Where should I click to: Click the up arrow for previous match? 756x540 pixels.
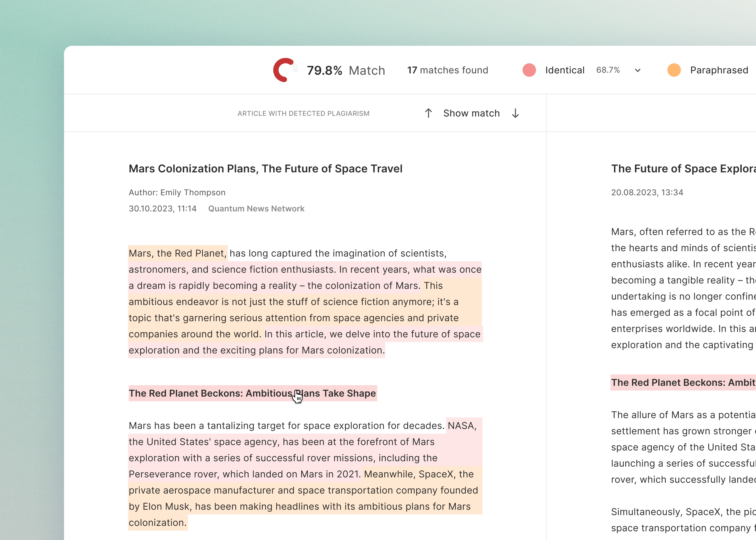(x=428, y=113)
